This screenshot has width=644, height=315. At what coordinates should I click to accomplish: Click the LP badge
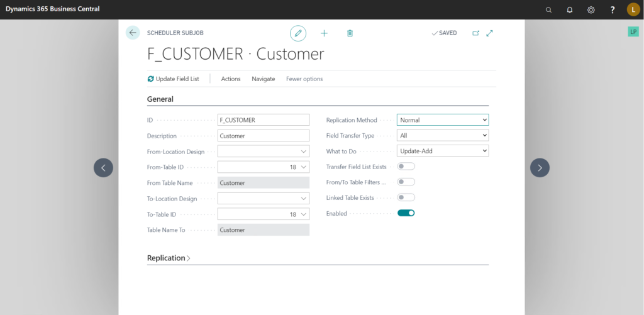point(633,31)
